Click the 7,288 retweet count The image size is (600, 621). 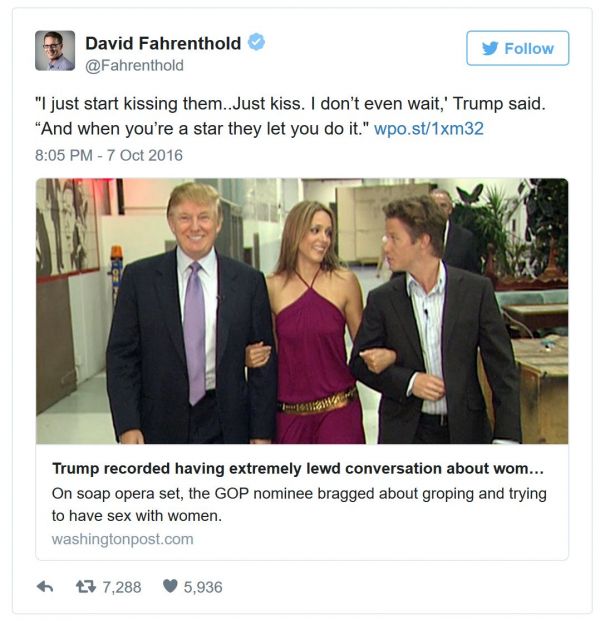pos(122,587)
